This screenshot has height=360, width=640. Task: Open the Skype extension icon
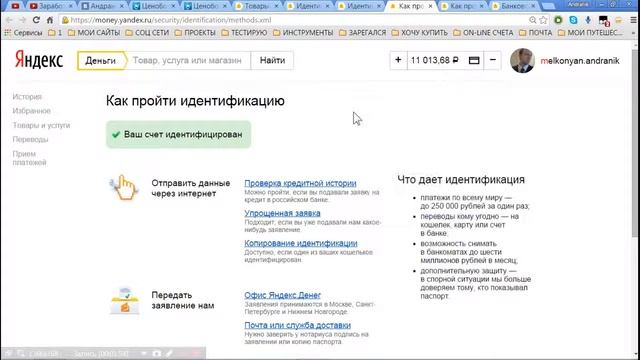click(573, 20)
